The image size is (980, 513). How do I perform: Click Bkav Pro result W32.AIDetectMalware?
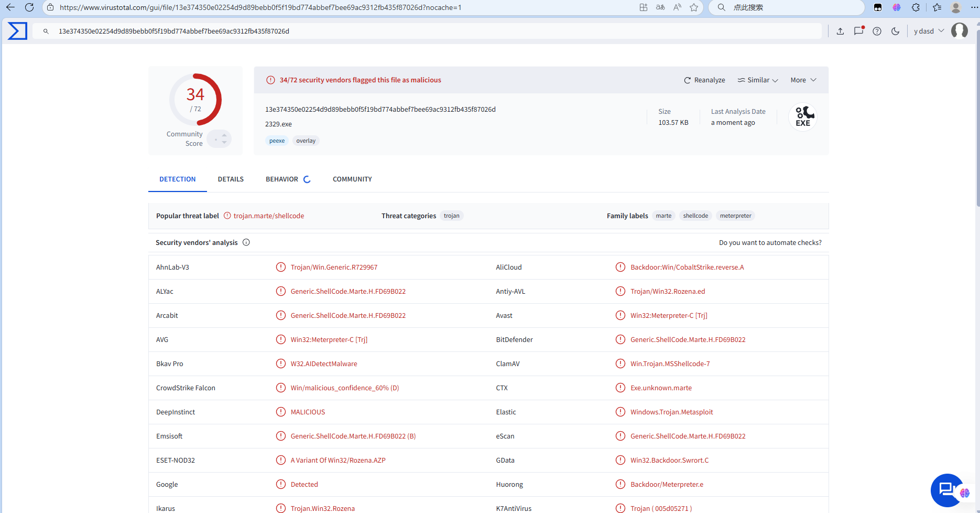324,364
